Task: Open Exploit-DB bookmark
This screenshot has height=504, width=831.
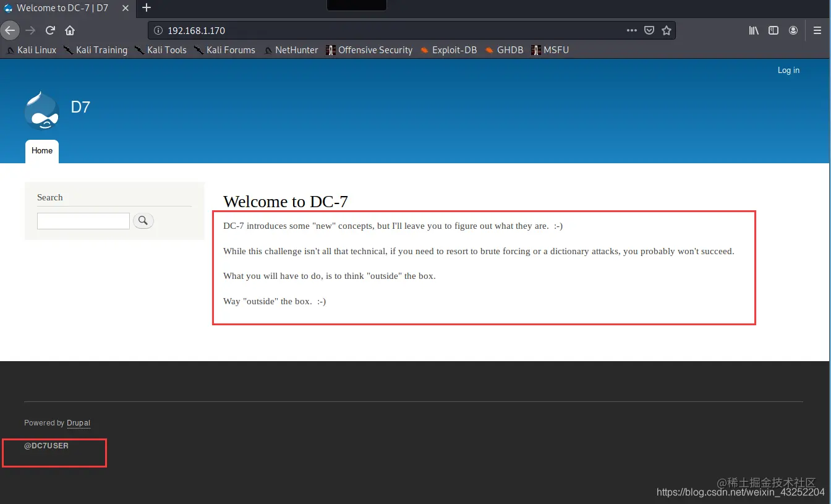Action: [x=448, y=50]
